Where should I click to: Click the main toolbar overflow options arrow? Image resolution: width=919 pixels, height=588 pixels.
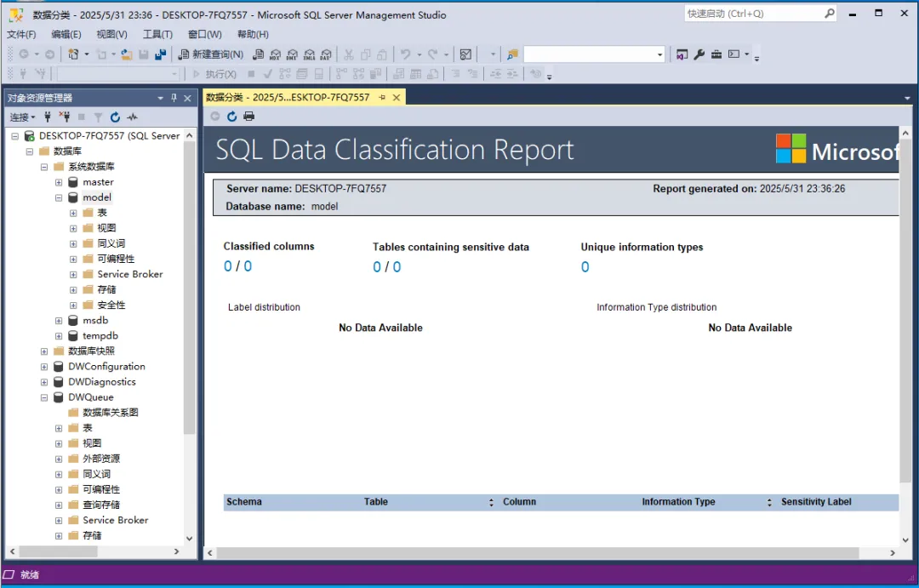[756, 58]
